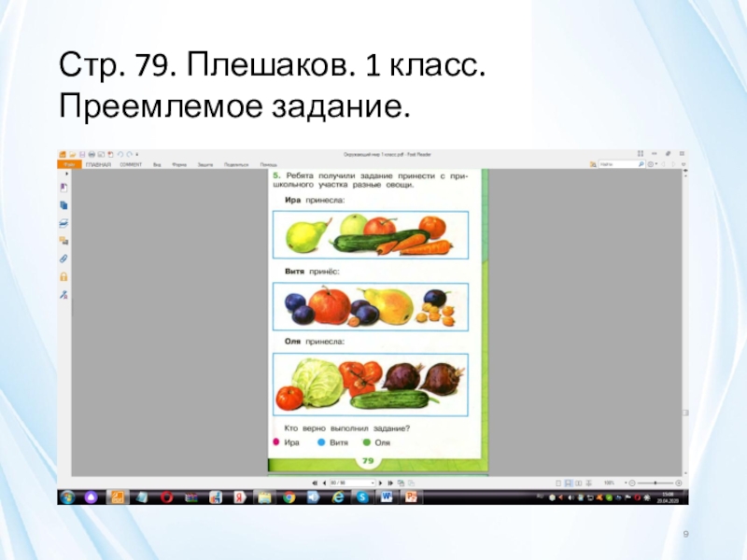747x560 pixels.
Task: Click the magnifier icon in the search box
Action: [641, 163]
